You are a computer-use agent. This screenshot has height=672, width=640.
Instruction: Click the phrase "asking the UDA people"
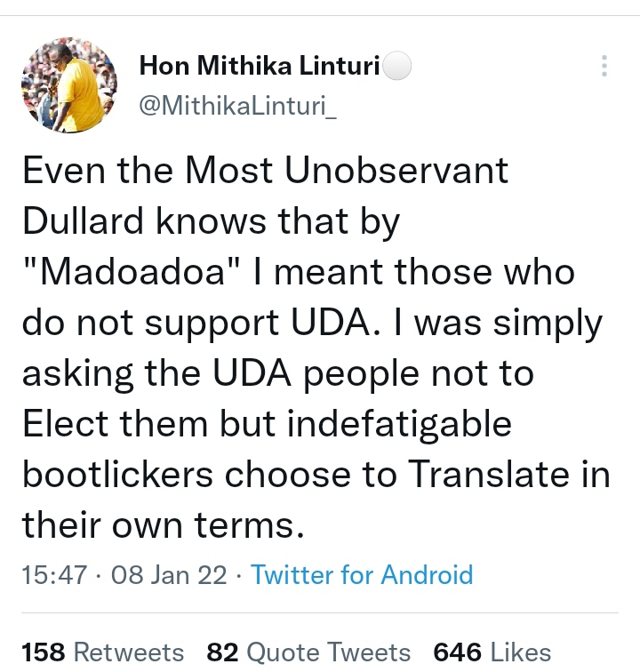pos(220,373)
